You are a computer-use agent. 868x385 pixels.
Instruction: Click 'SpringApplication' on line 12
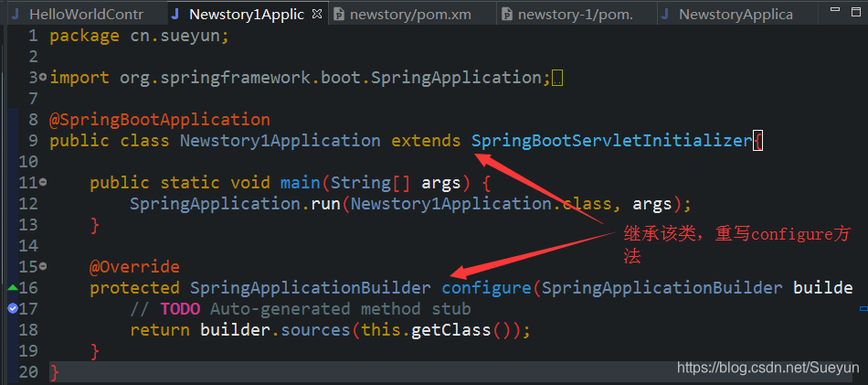[x=216, y=204]
